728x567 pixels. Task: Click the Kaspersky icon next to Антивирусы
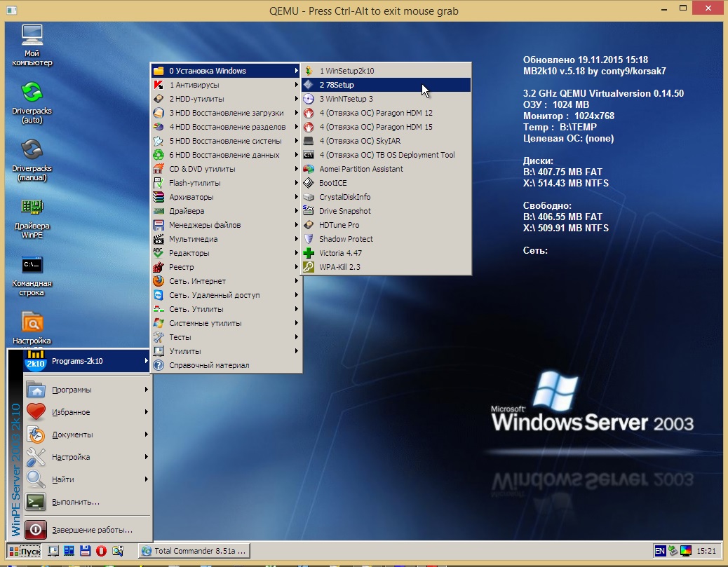tap(159, 85)
